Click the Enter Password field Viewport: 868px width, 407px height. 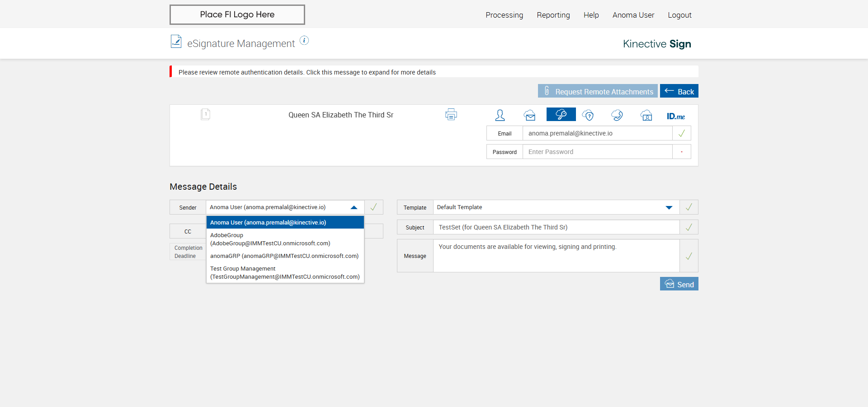point(597,152)
